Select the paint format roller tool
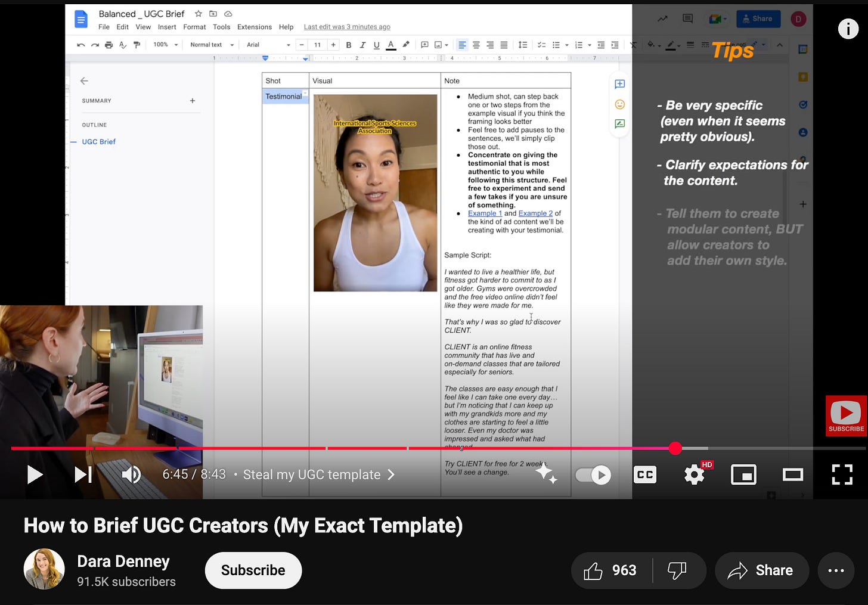This screenshot has height=605, width=868. [x=137, y=45]
